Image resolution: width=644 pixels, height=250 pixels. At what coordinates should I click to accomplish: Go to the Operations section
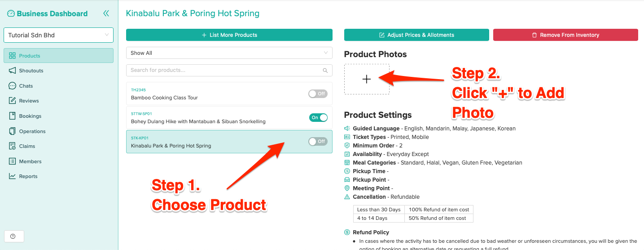click(32, 131)
